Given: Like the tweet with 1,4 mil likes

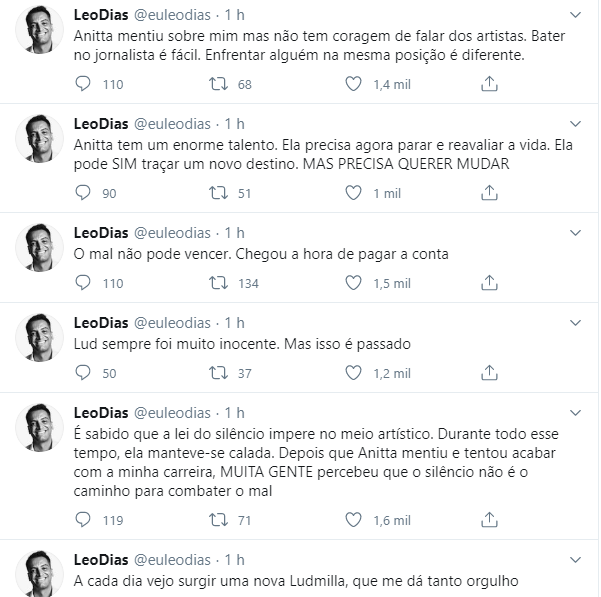Looking at the screenshot, I should point(353,84).
